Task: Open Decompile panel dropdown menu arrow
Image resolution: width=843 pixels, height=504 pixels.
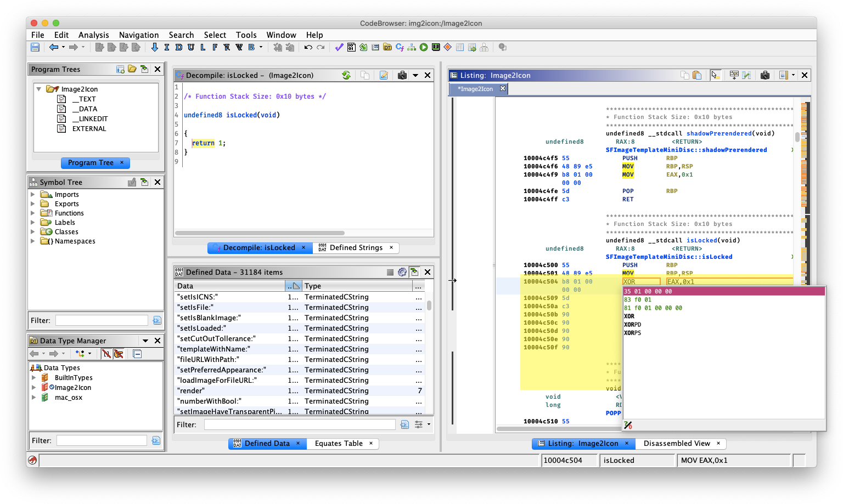Action: [x=415, y=75]
